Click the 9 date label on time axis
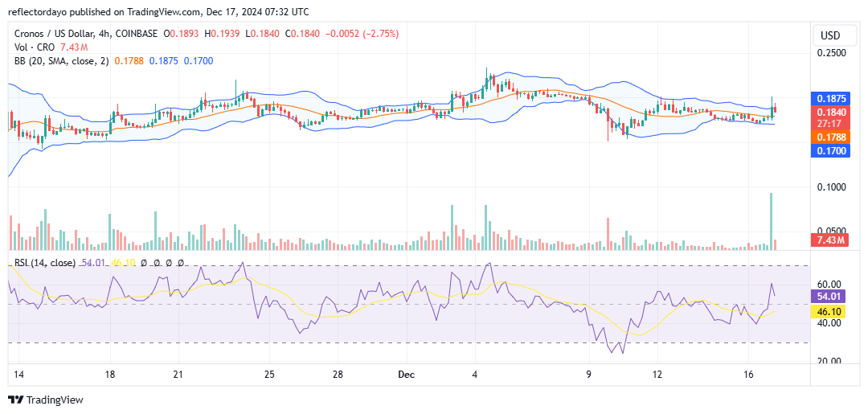 (x=589, y=375)
